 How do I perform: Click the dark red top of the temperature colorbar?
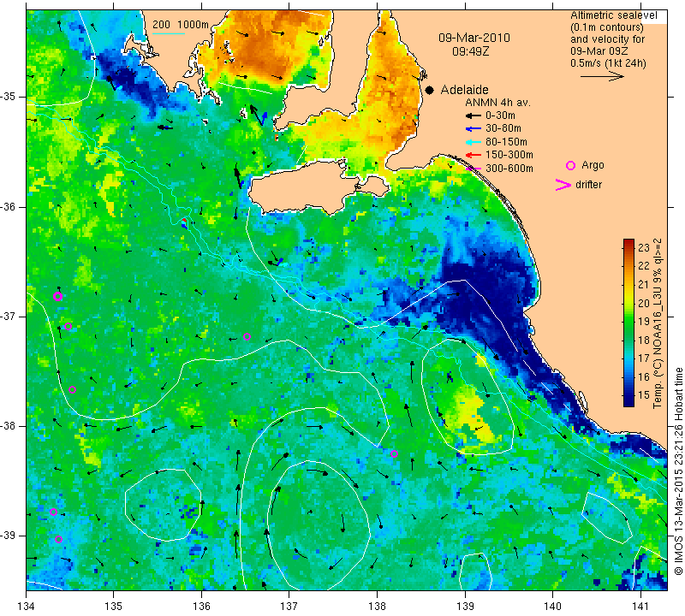[628, 241]
